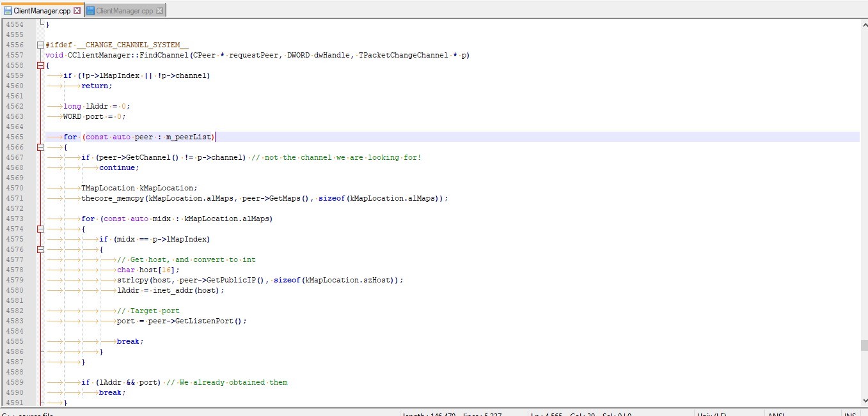Click 'WORD port = 0;' declaration
The image size is (868, 416).
click(x=95, y=116)
